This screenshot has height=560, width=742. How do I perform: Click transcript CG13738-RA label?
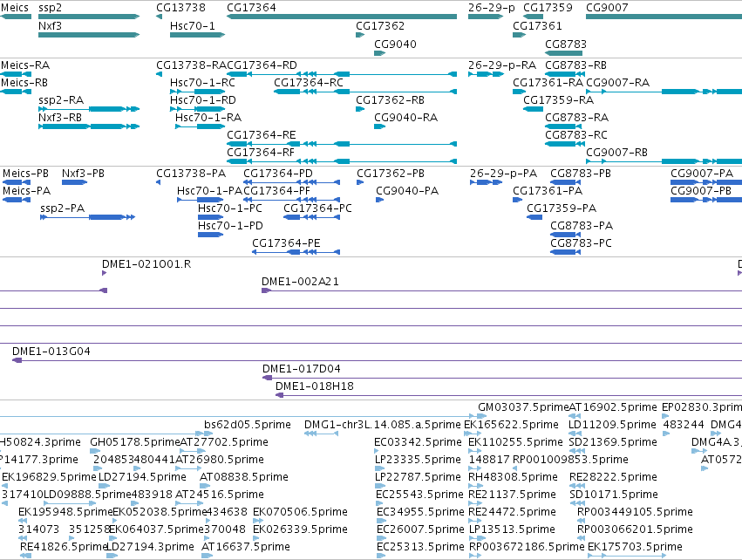tap(191, 65)
